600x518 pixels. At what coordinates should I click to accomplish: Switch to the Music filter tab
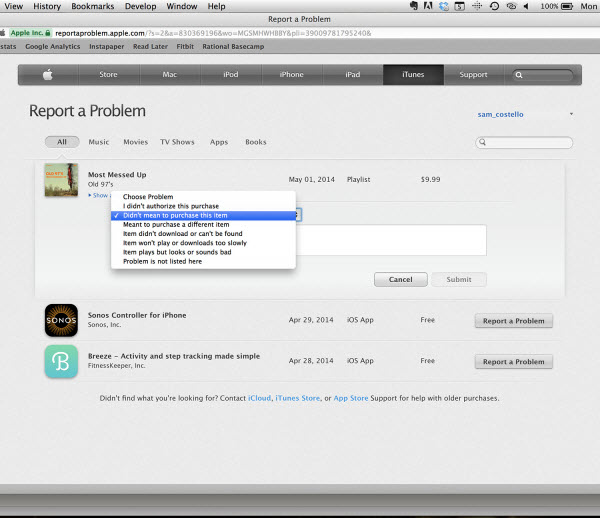pos(99,142)
